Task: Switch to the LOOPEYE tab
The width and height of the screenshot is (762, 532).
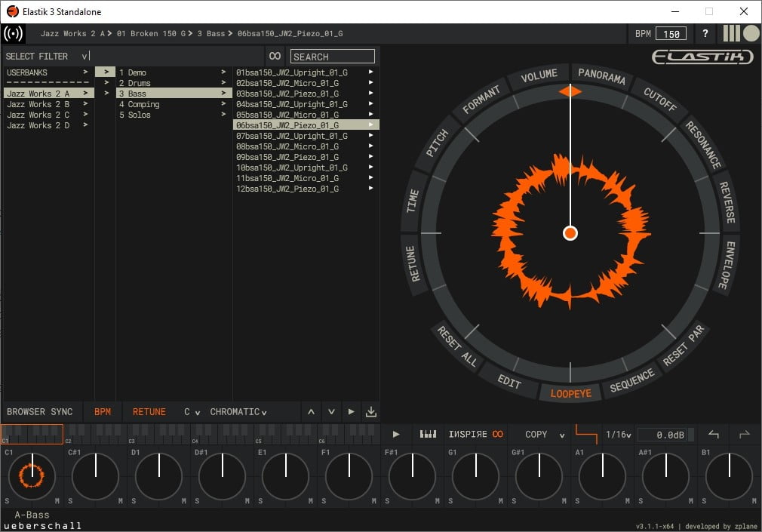Action: tap(570, 393)
